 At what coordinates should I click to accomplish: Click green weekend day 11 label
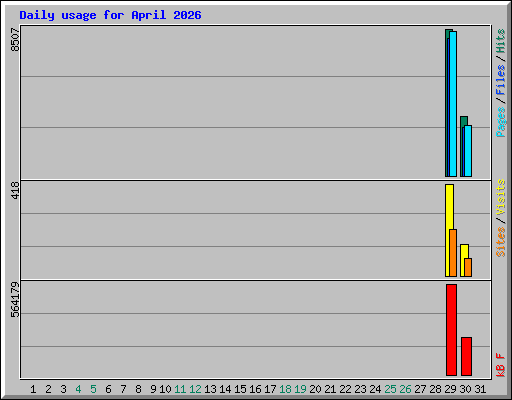180,389
